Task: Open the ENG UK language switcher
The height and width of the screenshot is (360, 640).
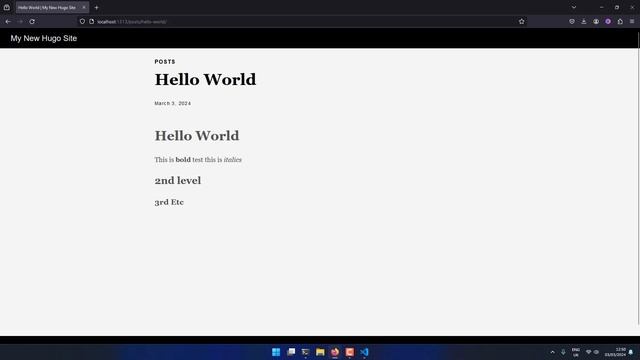Action: 576,352
